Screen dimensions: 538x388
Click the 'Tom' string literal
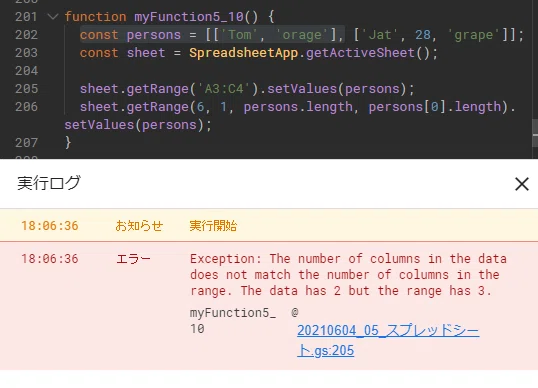pyautogui.click(x=240, y=35)
